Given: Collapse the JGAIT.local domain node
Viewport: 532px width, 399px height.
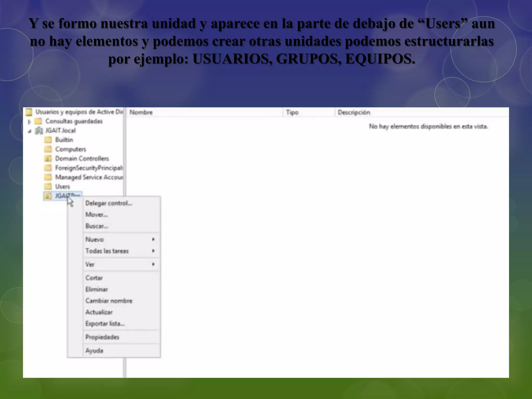Looking at the screenshot, I should pos(29,131).
